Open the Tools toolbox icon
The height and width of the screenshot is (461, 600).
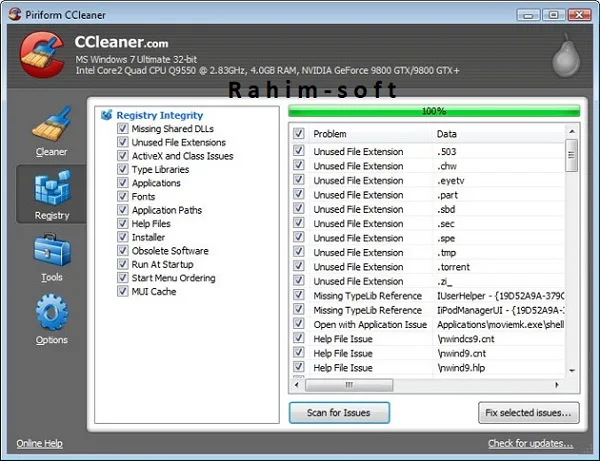coord(52,250)
